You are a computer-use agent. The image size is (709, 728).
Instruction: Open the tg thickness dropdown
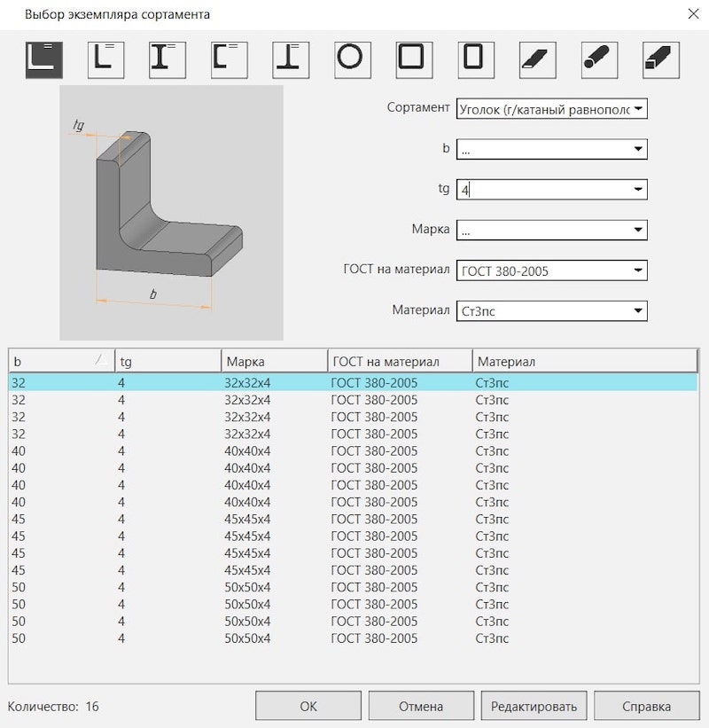point(638,190)
